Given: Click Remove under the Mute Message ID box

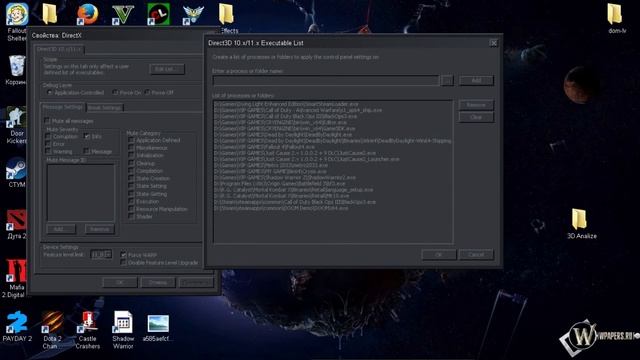Looking at the screenshot, I should pyautogui.click(x=100, y=229).
